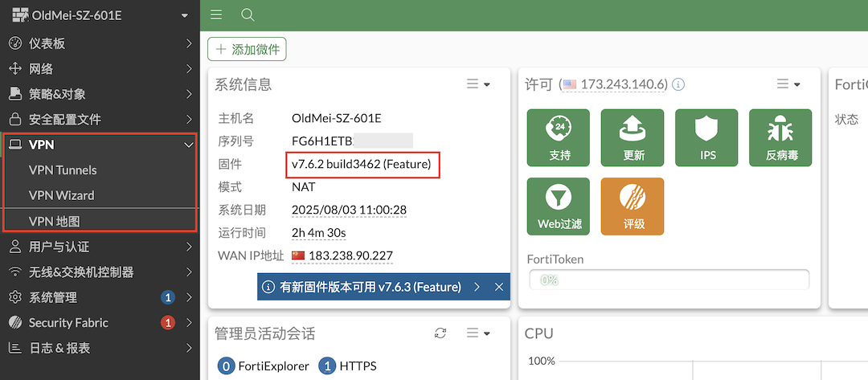This screenshot has height=380, width=868.
Task: Click the FortiToken 0% progress bar
Action: pos(669,280)
